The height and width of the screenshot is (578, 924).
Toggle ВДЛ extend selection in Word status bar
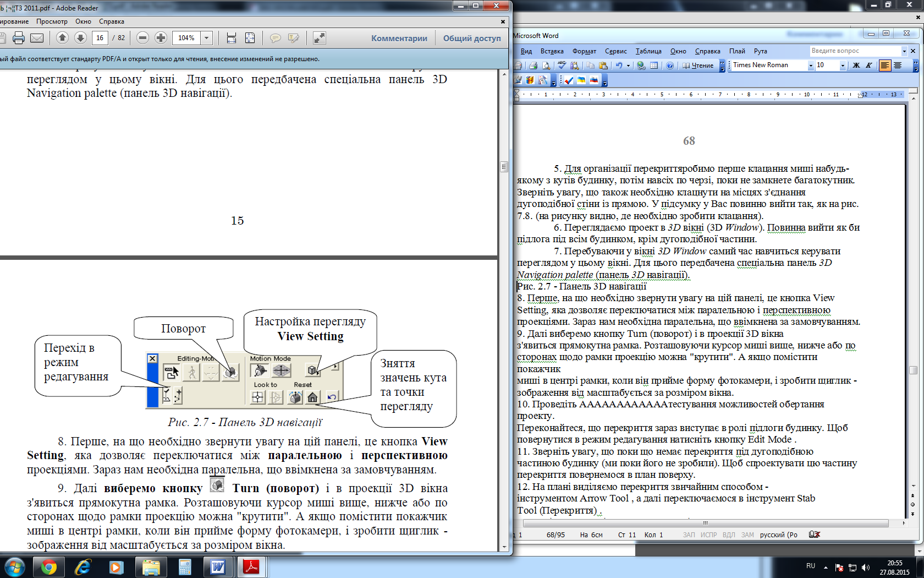729,535
